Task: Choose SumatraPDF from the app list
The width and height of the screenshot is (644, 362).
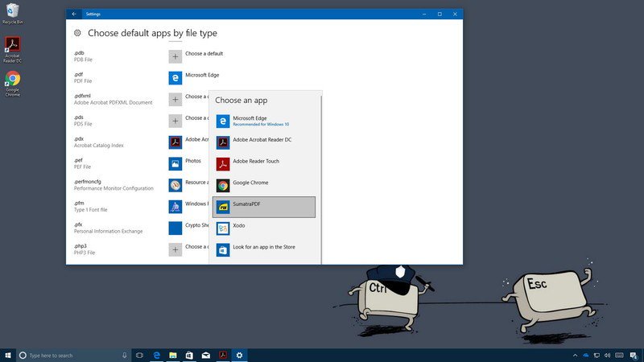Action: (264, 207)
